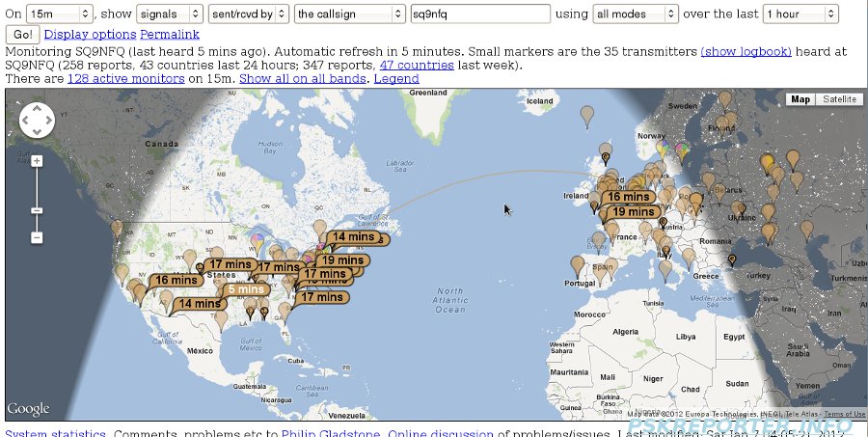Click the 'show logbook' link
Viewport: 868px width, 437px height.
(746, 50)
